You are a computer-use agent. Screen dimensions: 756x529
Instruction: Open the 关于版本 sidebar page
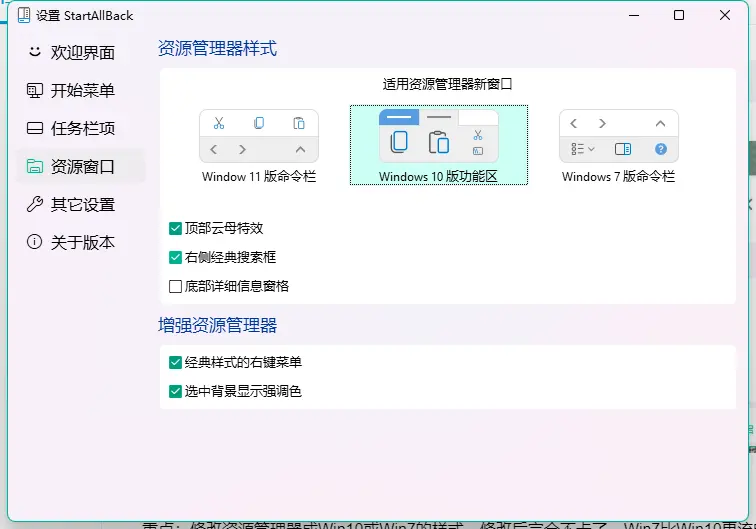[x=81, y=242]
